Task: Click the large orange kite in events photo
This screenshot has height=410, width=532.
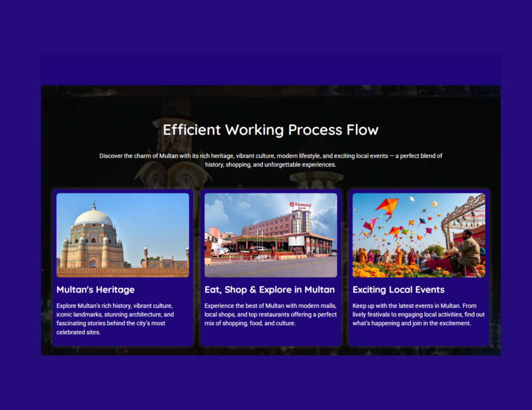Action: [x=387, y=206]
